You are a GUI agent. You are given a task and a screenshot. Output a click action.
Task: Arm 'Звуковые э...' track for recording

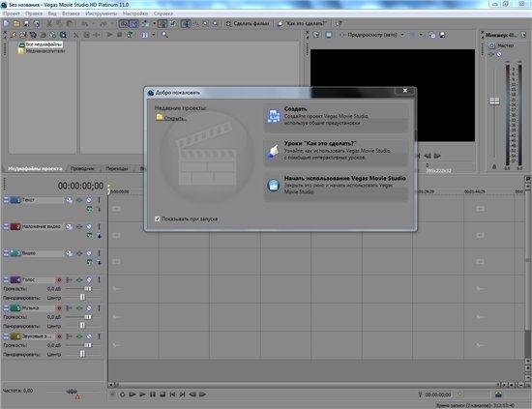[x=59, y=336]
